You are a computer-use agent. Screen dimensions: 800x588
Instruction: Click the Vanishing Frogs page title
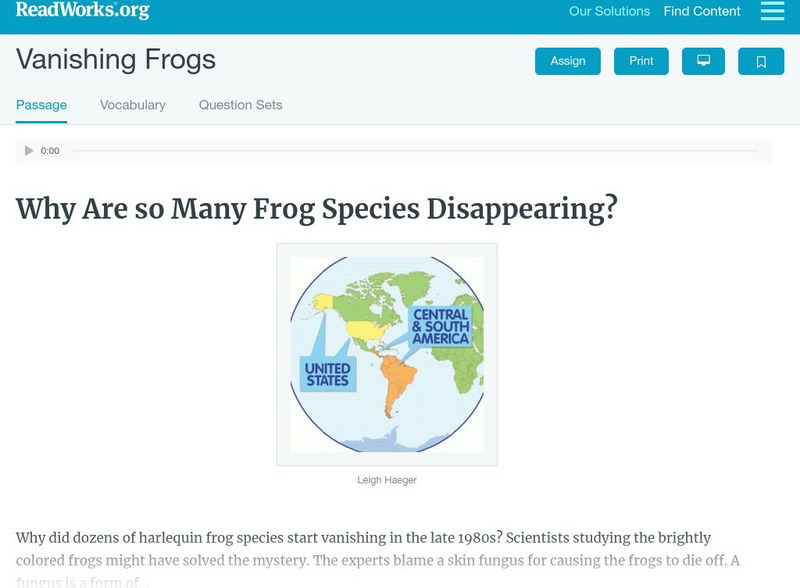pos(116,60)
